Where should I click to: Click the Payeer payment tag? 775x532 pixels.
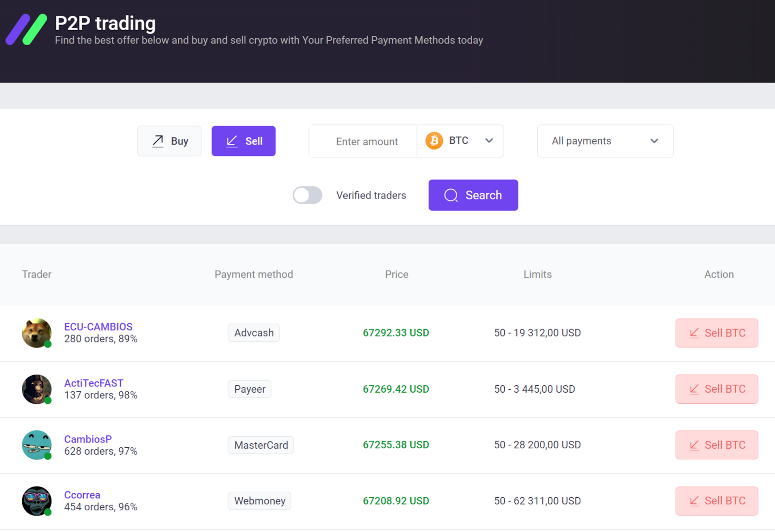(249, 389)
